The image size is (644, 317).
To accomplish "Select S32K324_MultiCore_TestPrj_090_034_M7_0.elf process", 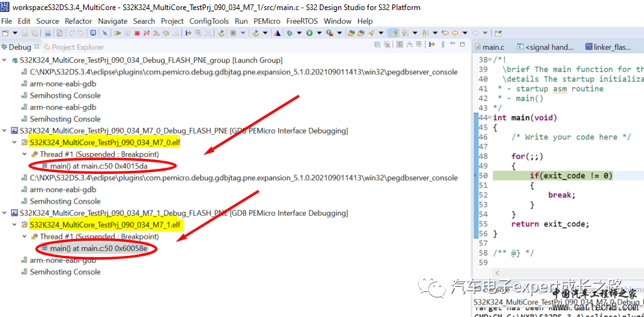I will pyautogui.click(x=105, y=142).
